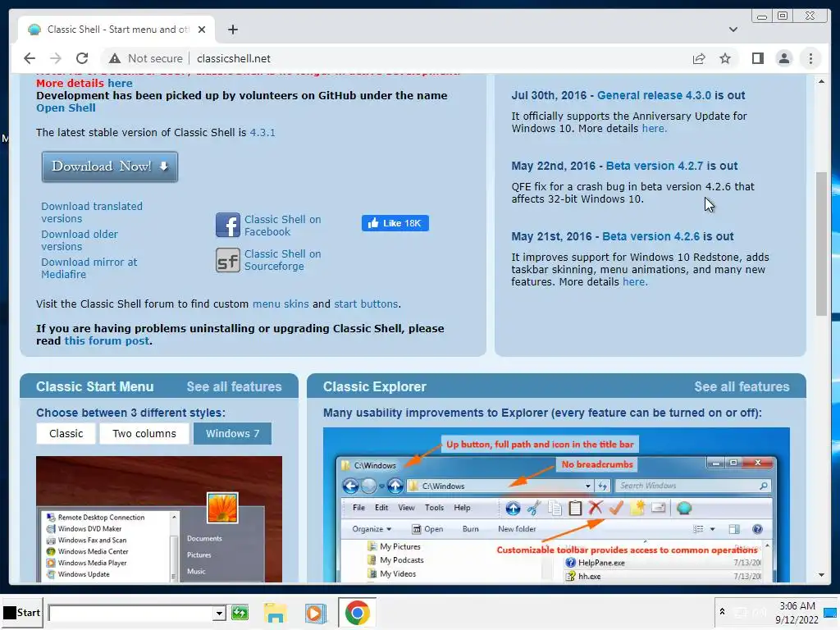Viewport: 840px width, 630px height.
Task: Click the Facebook Like 18K button
Action: 395,223
